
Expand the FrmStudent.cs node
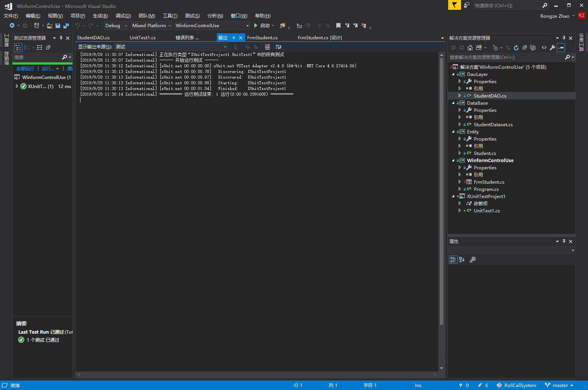tap(460, 182)
